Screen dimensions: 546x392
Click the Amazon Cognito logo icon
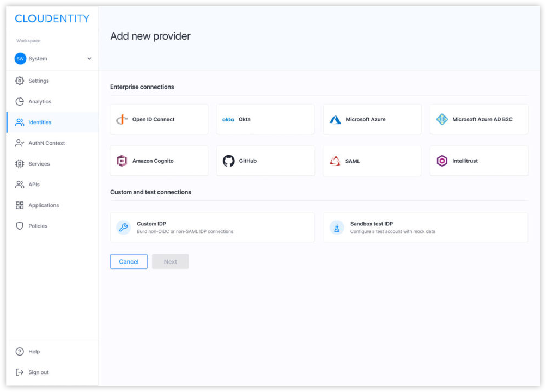click(122, 161)
